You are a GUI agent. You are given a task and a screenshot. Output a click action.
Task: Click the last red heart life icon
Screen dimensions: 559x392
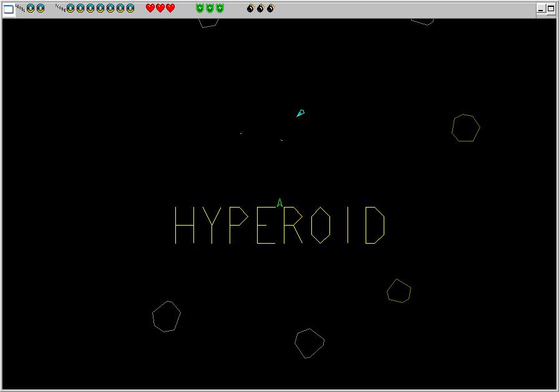[170, 8]
